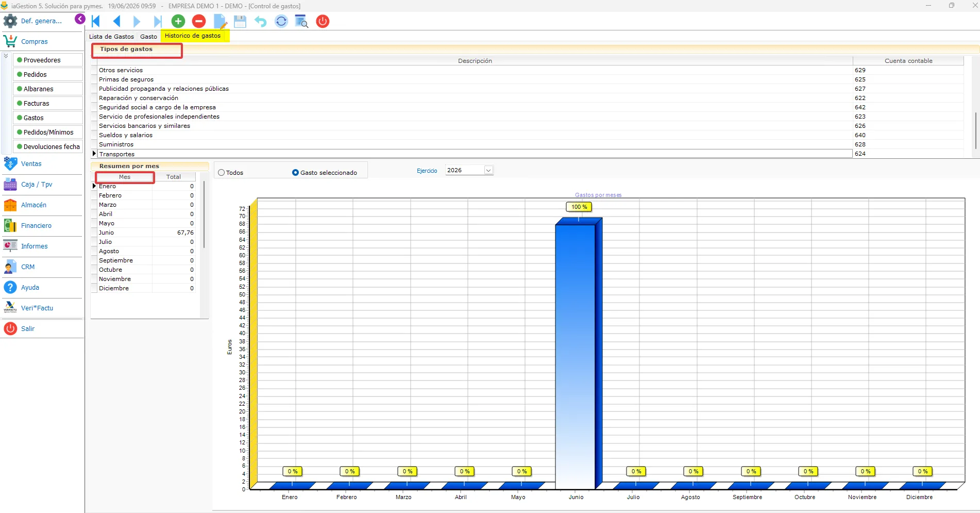Open the Gasto tab
Image resolution: width=980 pixels, height=513 pixels.
(148, 37)
